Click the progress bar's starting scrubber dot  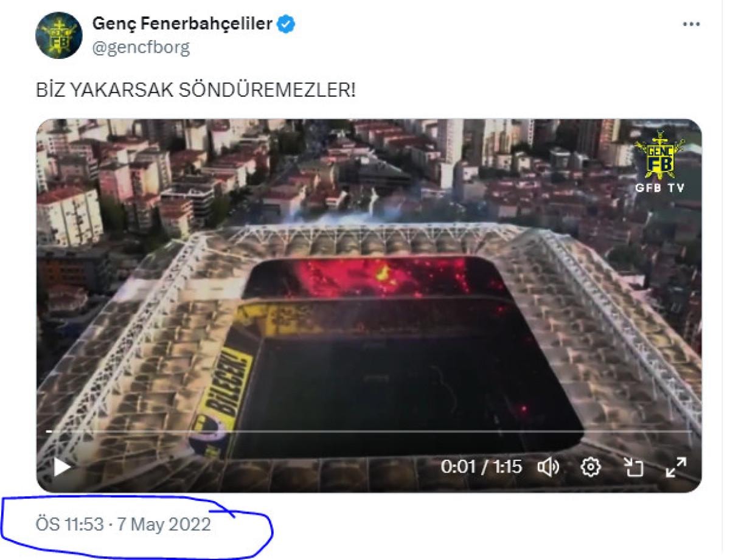pyautogui.click(x=49, y=431)
